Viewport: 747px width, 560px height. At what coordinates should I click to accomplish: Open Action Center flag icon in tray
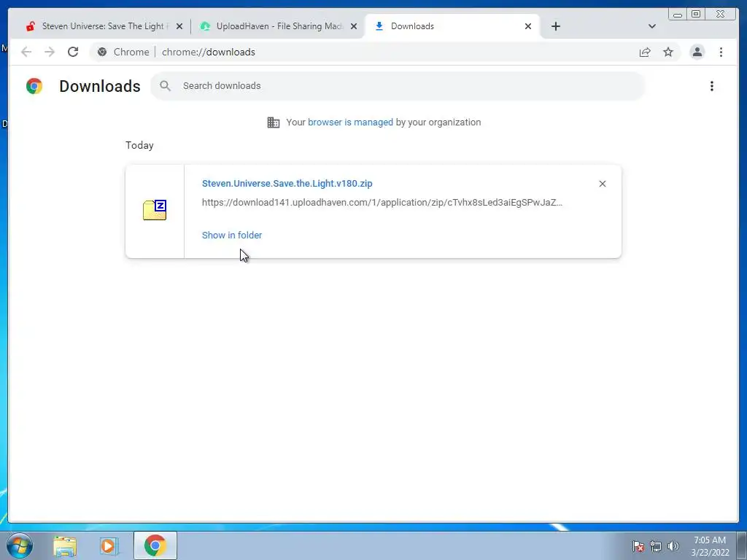638,547
